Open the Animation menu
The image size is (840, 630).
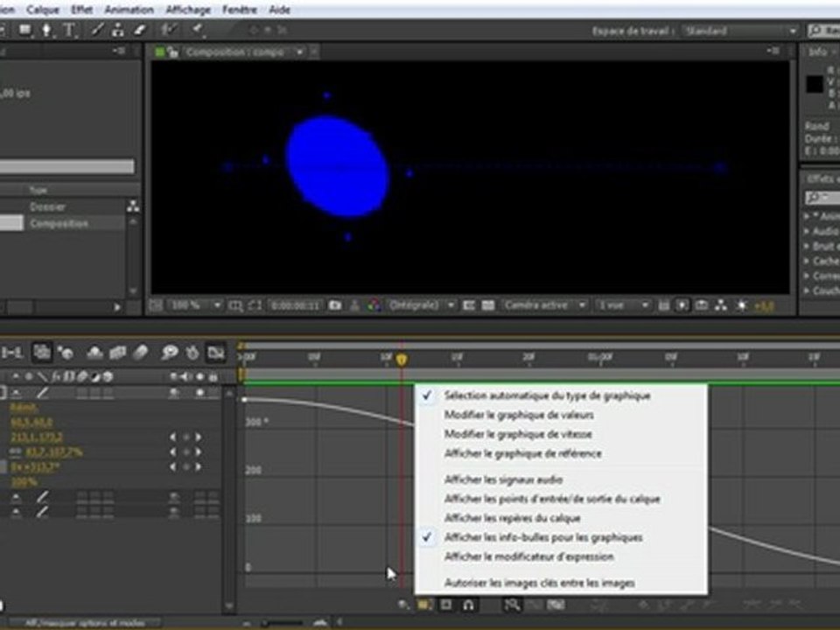(129, 10)
